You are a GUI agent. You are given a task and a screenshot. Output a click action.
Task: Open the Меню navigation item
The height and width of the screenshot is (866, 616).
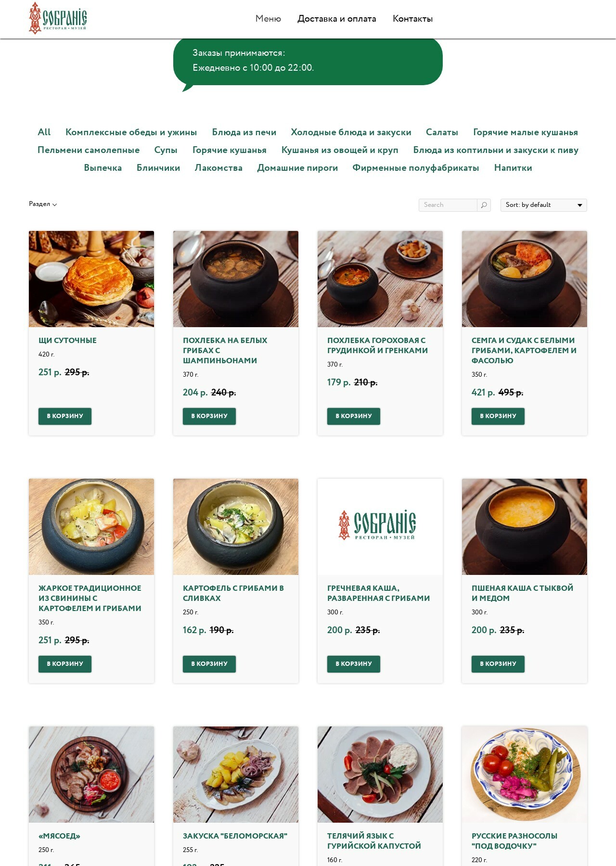click(x=268, y=19)
